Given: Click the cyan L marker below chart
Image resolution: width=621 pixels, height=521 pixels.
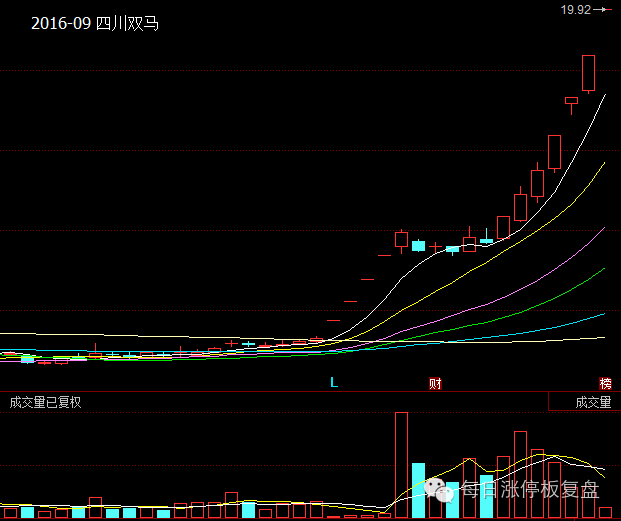Looking at the screenshot, I should click(x=334, y=382).
